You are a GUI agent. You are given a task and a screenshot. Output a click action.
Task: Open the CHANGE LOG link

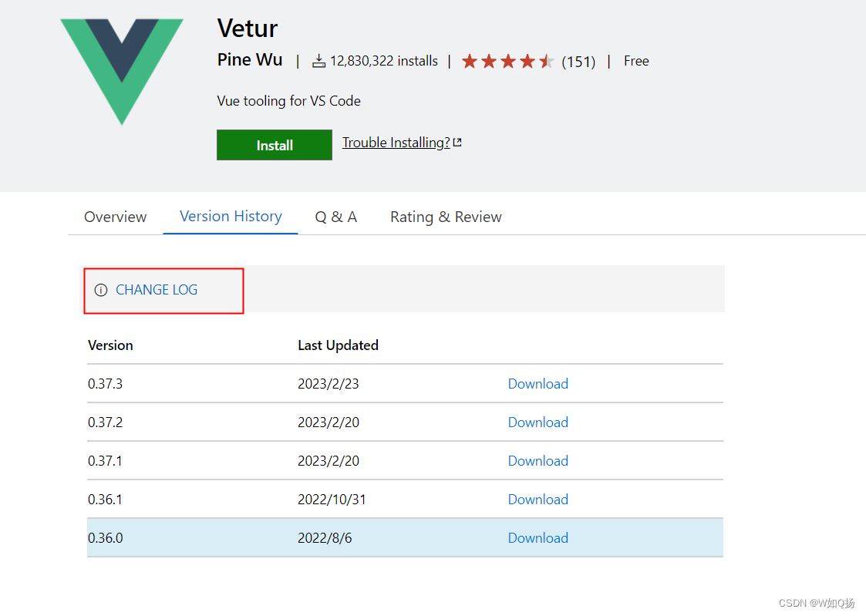156,290
